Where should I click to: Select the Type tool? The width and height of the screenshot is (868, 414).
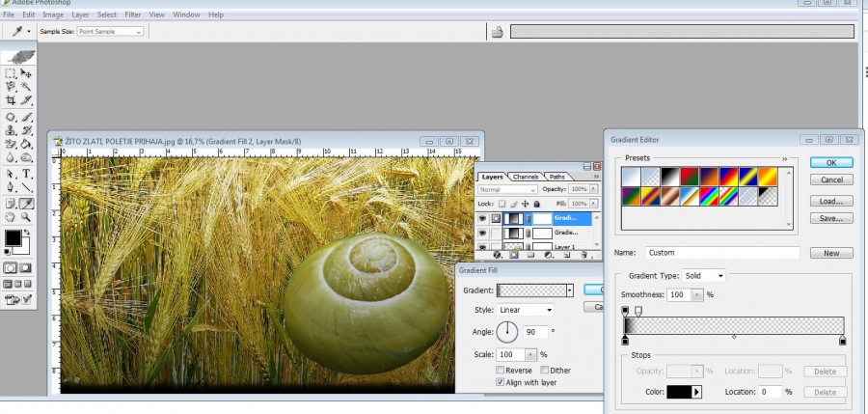pos(27,174)
